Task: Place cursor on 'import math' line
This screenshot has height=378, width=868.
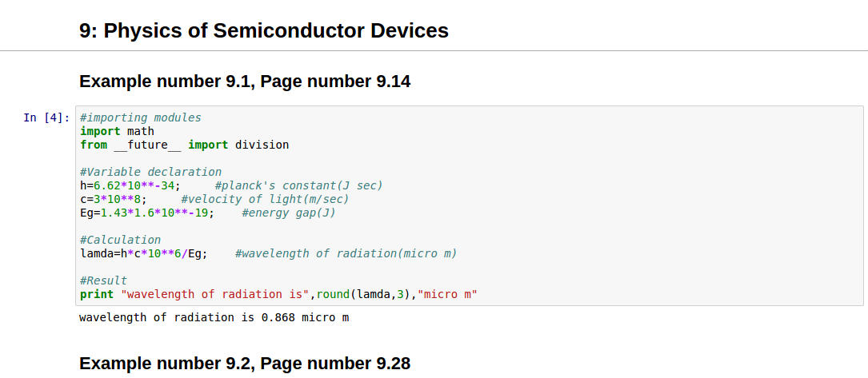Action: click(117, 131)
